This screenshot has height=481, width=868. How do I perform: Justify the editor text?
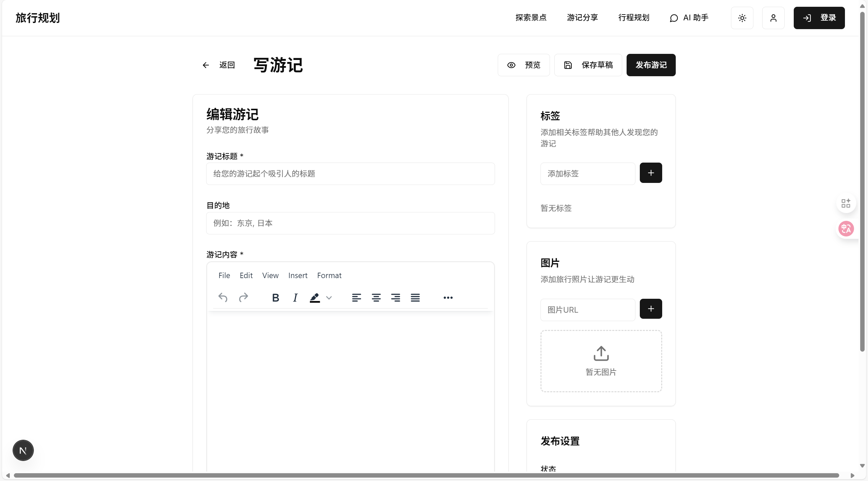click(x=415, y=297)
